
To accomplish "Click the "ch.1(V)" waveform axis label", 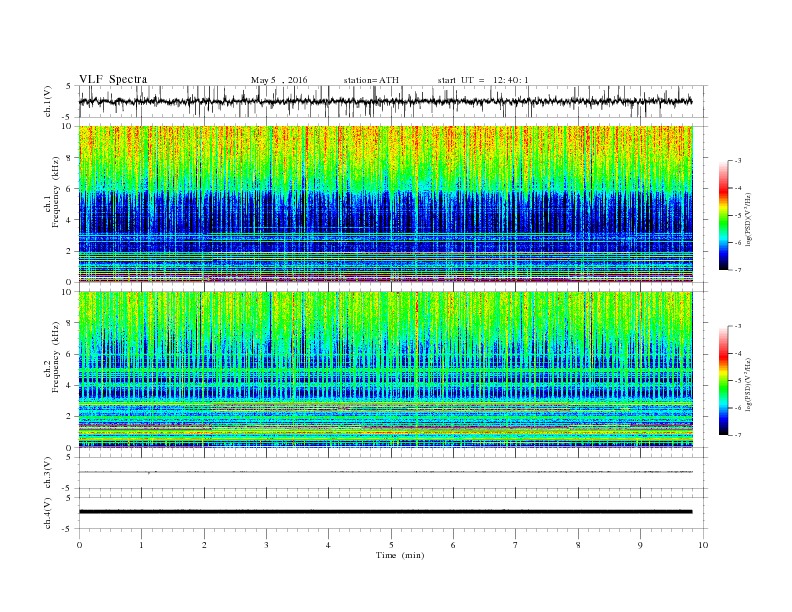I will tap(48, 101).
